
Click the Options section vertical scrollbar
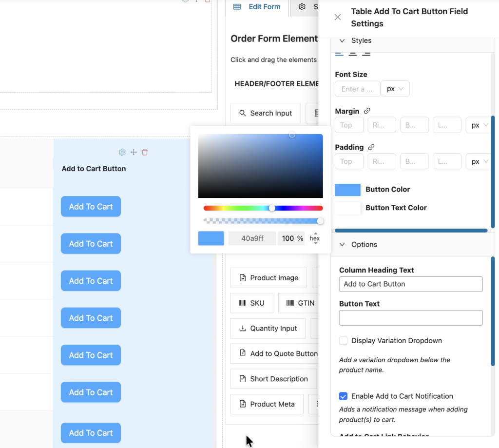(x=493, y=312)
